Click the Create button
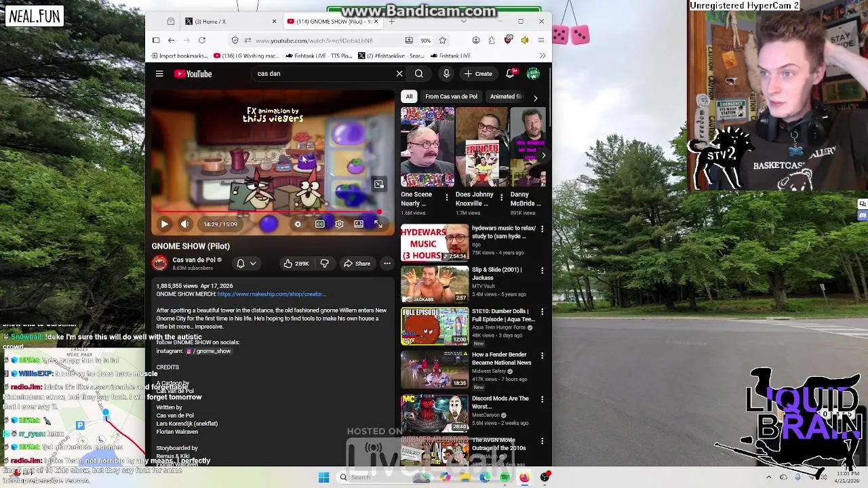 (x=478, y=74)
